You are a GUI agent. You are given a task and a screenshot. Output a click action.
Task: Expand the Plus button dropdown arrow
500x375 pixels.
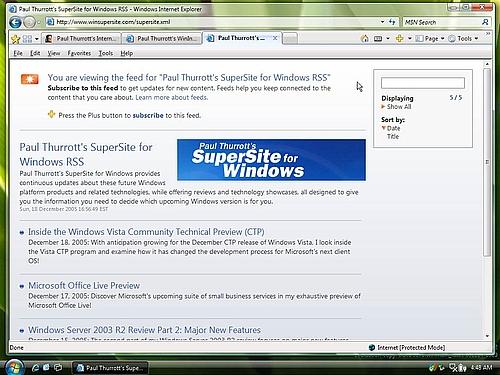[410, 39]
